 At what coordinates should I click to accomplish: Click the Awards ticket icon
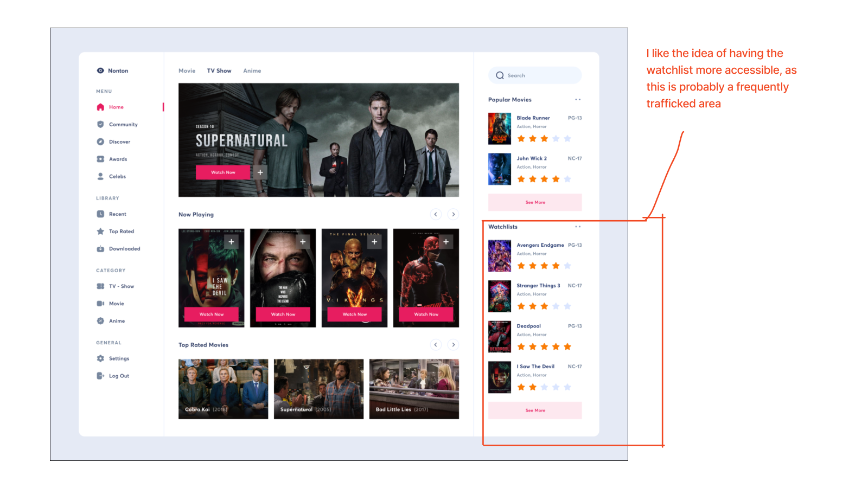[100, 159]
